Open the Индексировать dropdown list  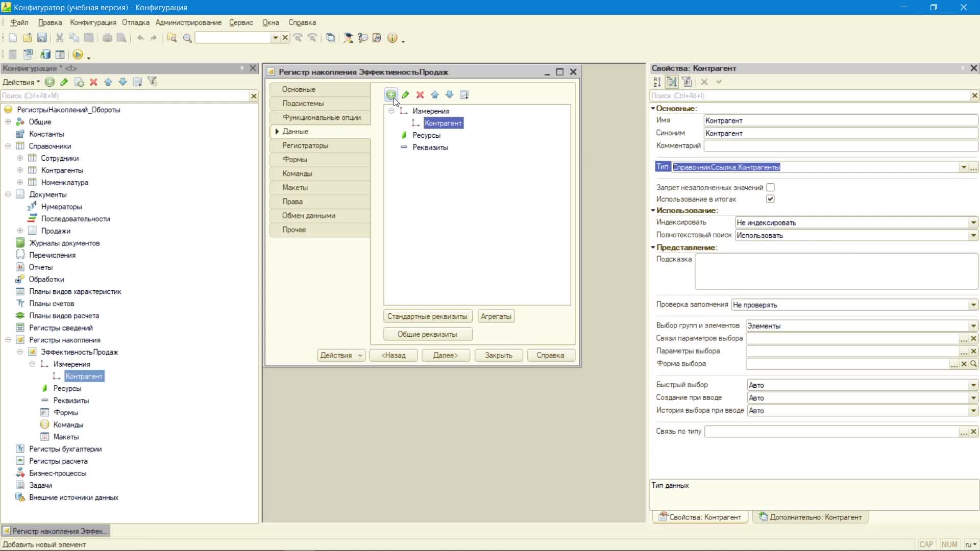pos(973,222)
